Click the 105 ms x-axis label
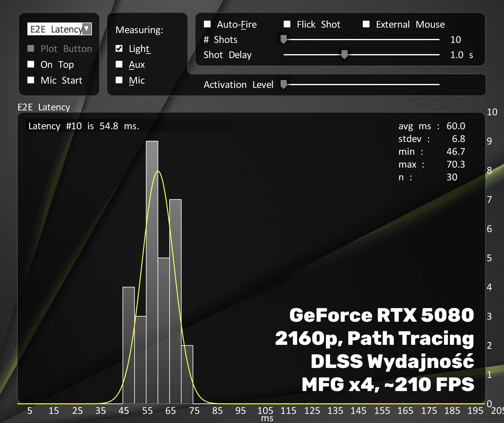 click(265, 411)
